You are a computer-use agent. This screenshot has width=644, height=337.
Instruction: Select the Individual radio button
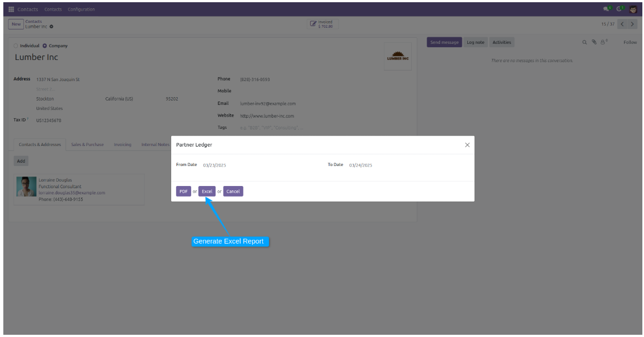point(16,46)
